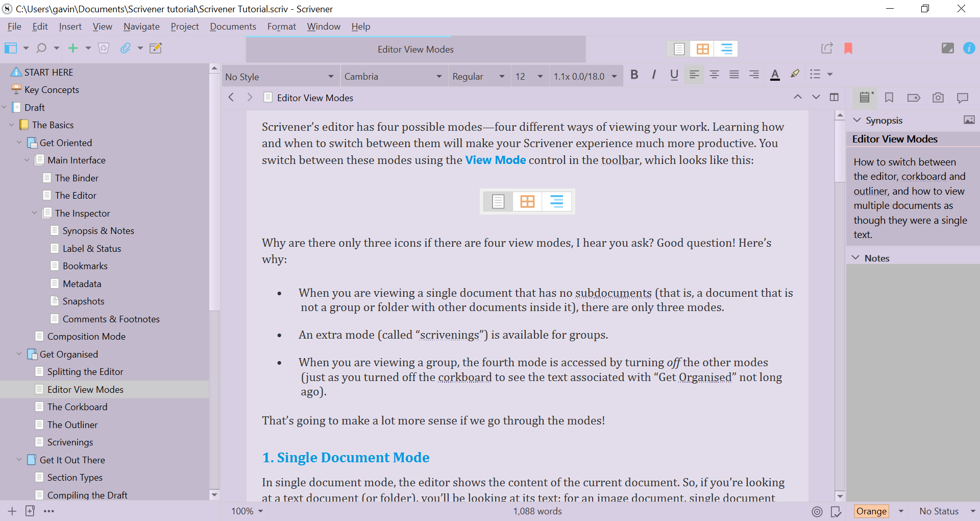Viewport: 980px width, 521px height.
Task: Open the list bullets dropdown
Action: click(x=830, y=75)
